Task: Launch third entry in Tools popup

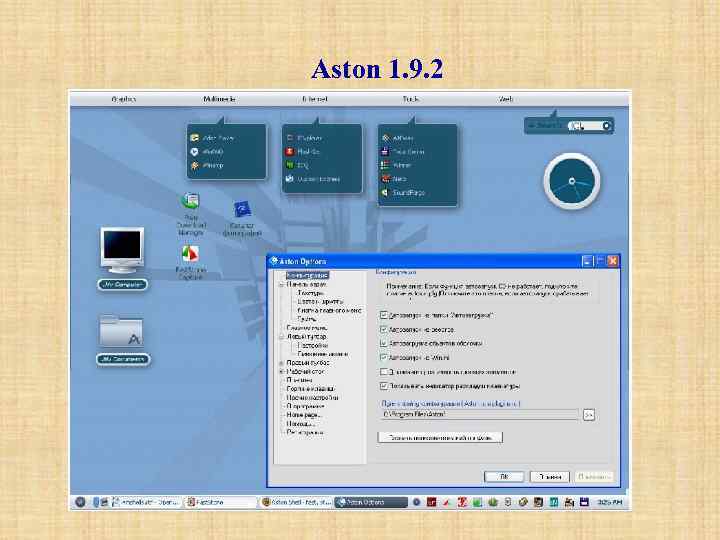Action: (x=396, y=165)
